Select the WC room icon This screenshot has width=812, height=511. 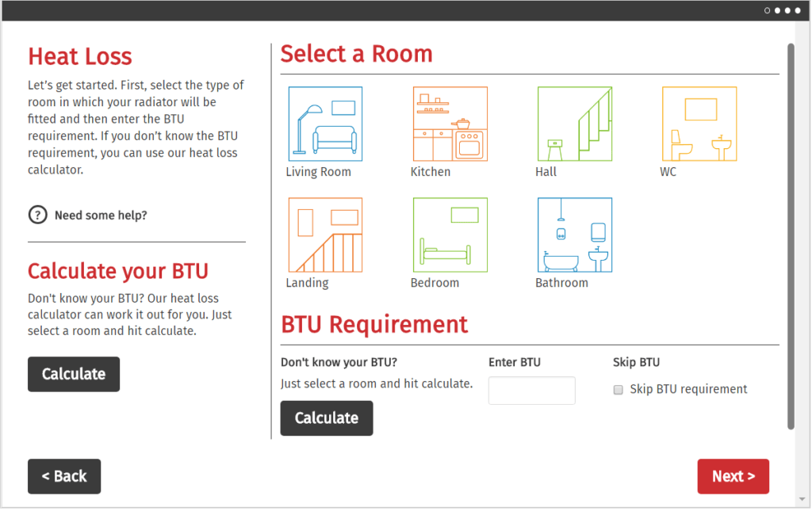click(699, 123)
